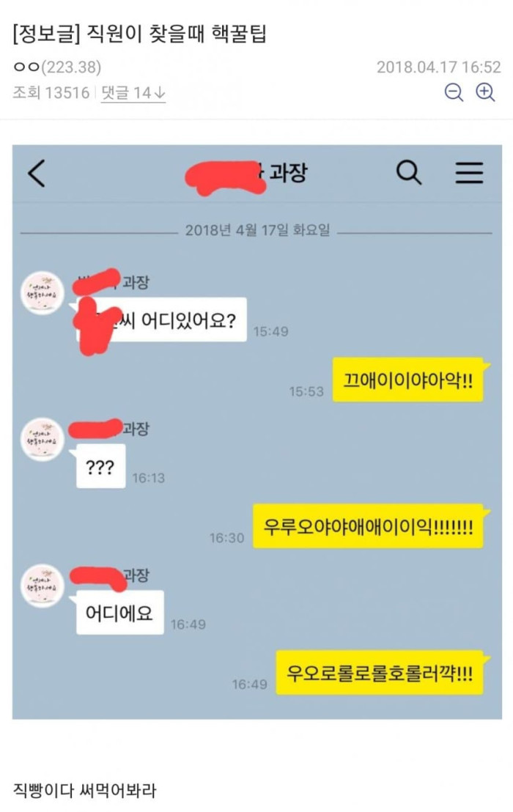Open the hamburger menu in chat header
The height and width of the screenshot is (812, 513).
pyautogui.click(x=470, y=172)
